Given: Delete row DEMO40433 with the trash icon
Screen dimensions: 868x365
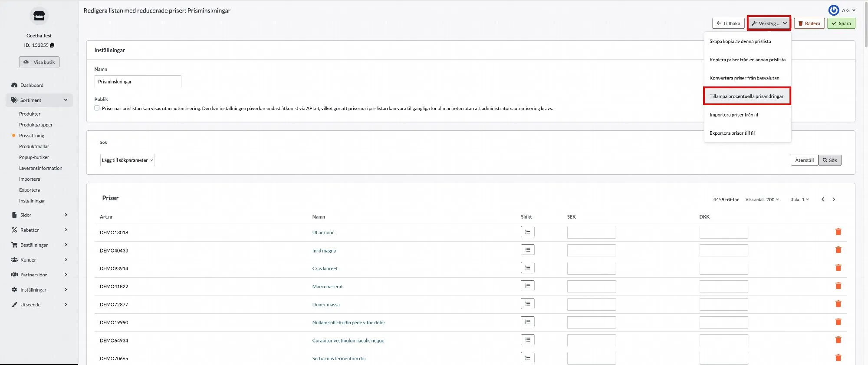Looking at the screenshot, I should (x=838, y=250).
